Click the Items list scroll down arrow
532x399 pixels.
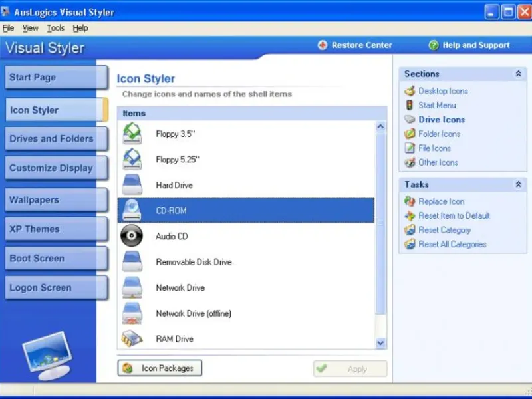tap(380, 343)
